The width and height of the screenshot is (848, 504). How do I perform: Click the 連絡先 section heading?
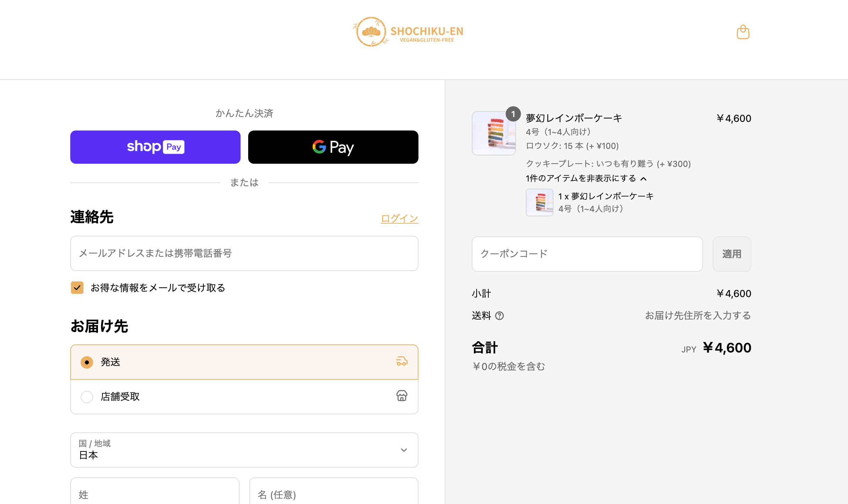(x=92, y=217)
